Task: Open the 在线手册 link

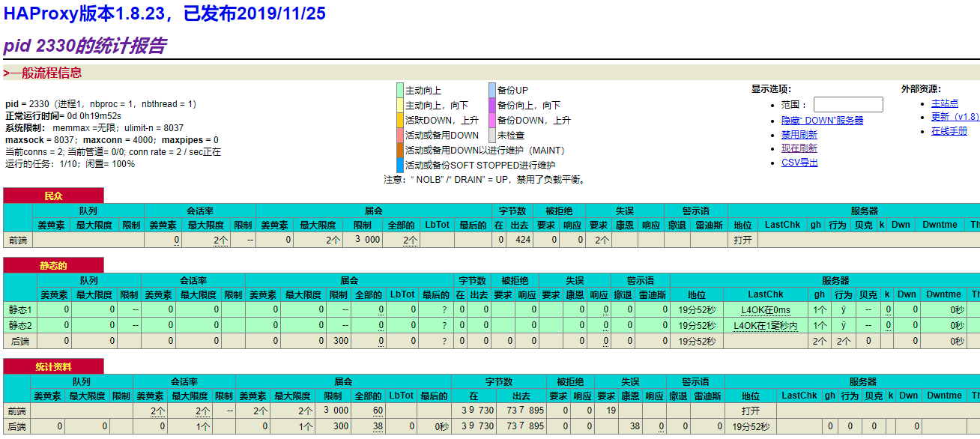Action: pos(949,130)
